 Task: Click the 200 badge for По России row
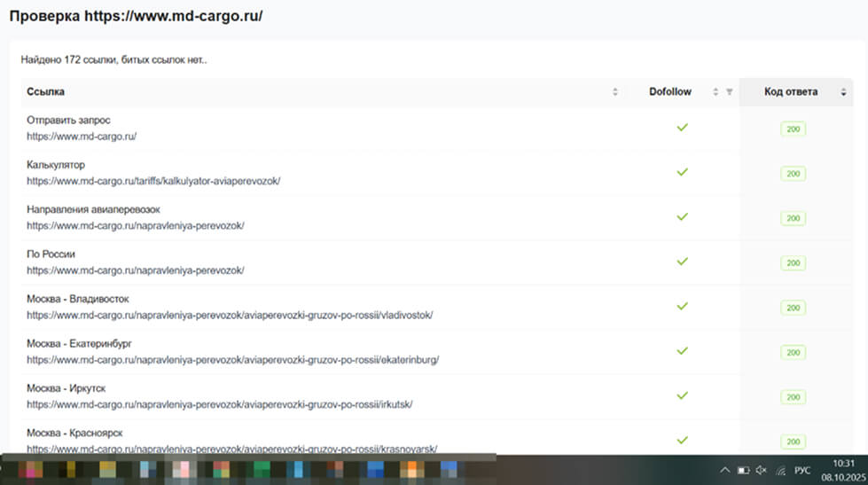click(x=793, y=263)
